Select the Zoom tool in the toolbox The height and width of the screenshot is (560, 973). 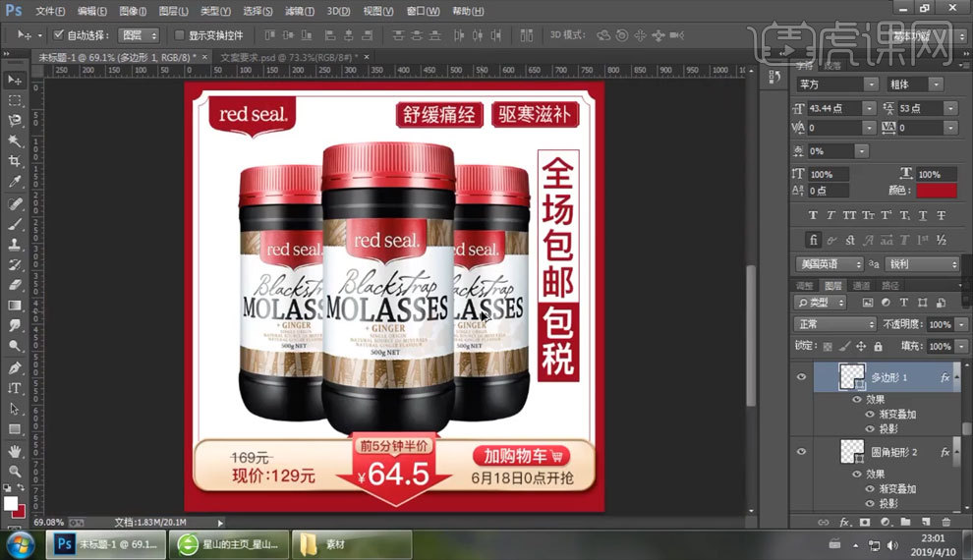coord(15,471)
